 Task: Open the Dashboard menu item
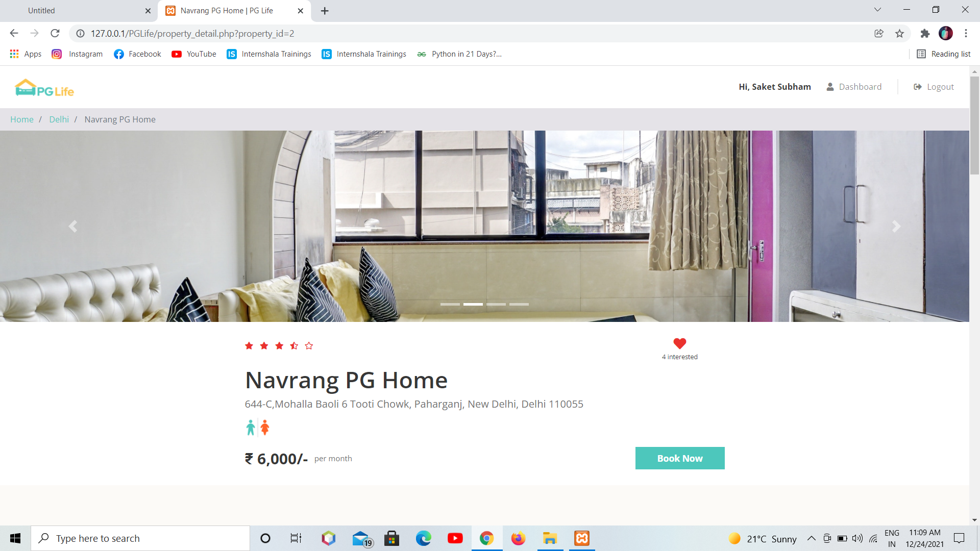point(861,86)
